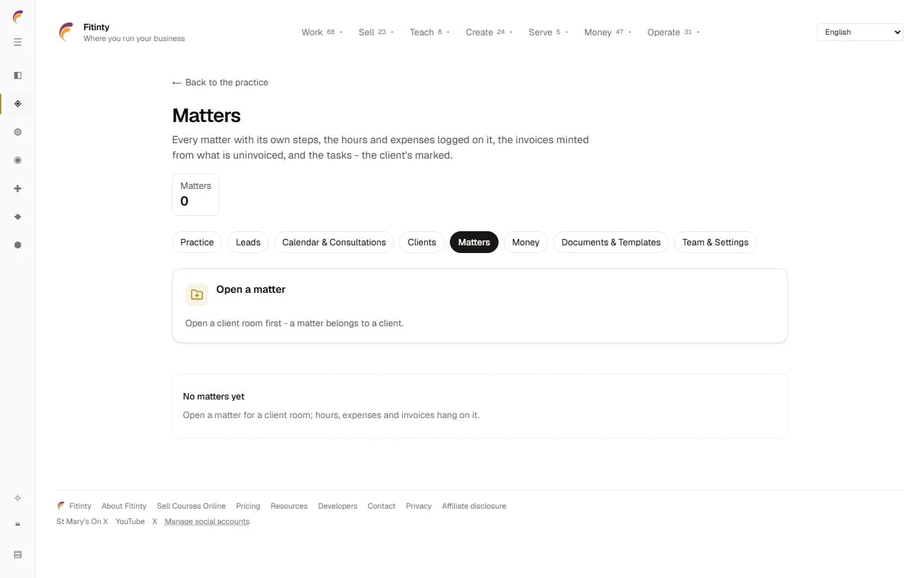Open the hamburger menu in the sidebar

(x=18, y=42)
